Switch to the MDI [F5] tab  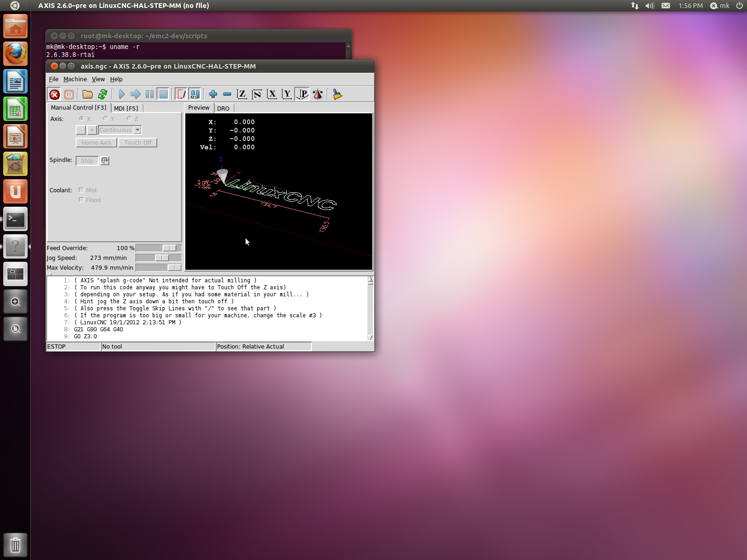[126, 108]
